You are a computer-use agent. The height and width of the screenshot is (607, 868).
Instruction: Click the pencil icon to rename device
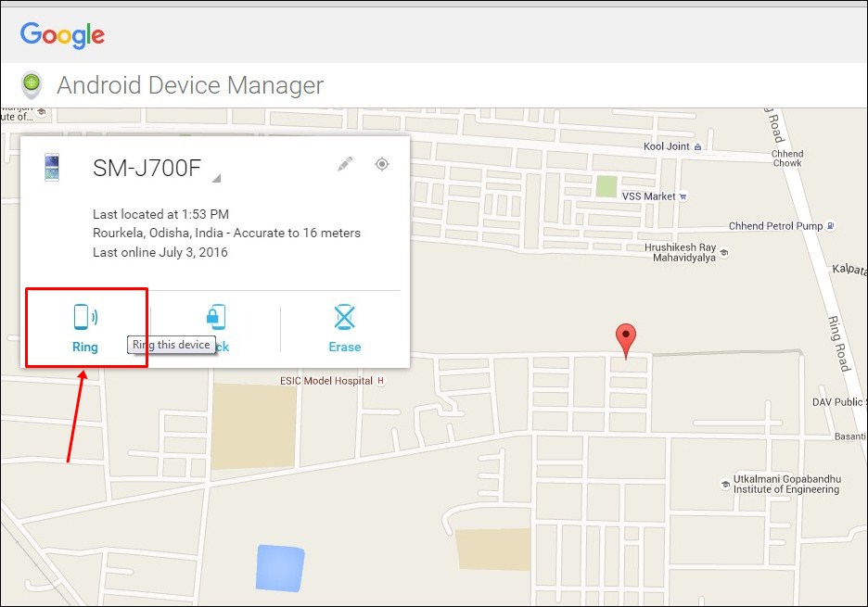click(x=345, y=164)
